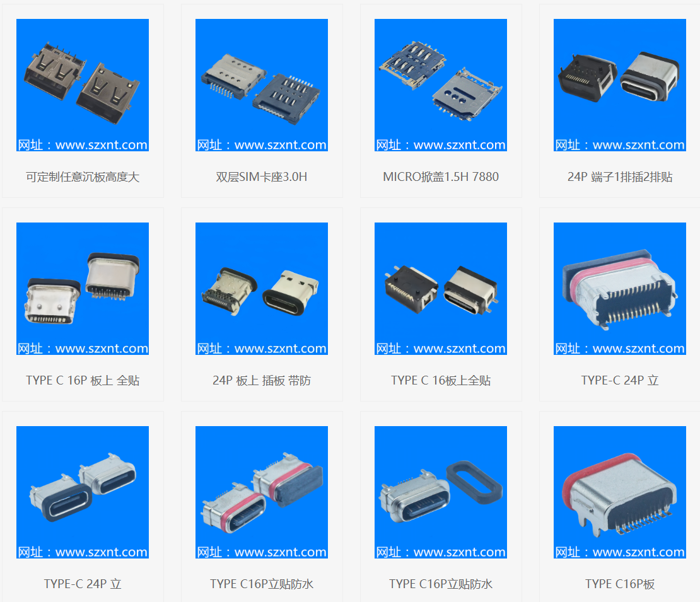Open the TYPE C 16P 板上 全贴 photo

coord(83,289)
